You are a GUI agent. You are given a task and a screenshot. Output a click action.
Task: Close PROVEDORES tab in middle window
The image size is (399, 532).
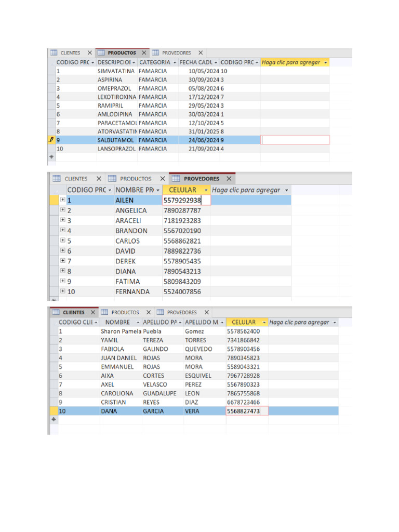(229, 179)
